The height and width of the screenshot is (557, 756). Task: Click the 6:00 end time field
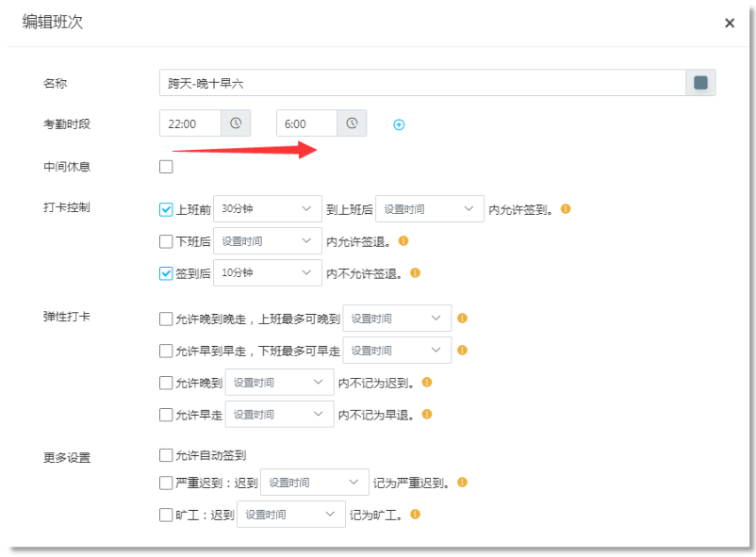[306, 123]
